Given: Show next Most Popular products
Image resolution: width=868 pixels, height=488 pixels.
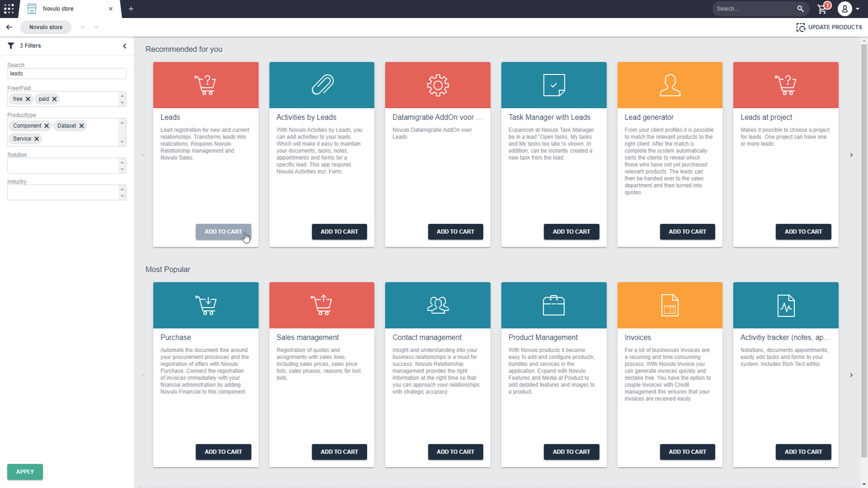Looking at the screenshot, I should tap(851, 375).
